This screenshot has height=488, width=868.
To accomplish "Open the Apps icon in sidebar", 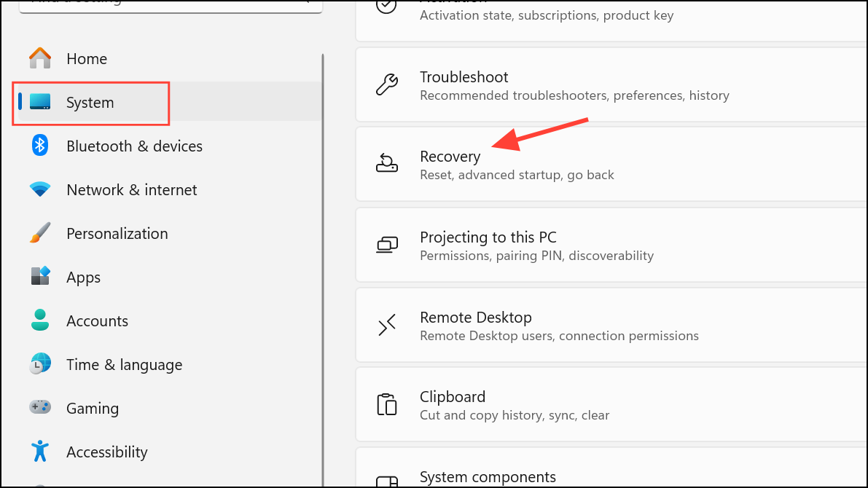I will pyautogui.click(x=40, y=277).
